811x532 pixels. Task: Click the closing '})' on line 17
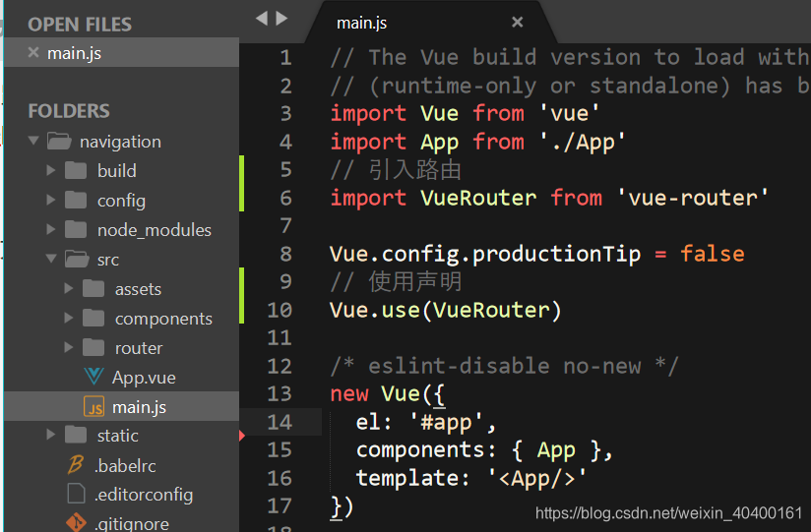click(x=342, y=506)
